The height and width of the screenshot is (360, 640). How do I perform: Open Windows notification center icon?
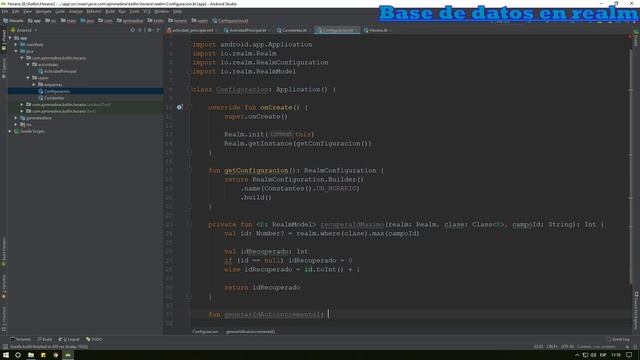[629, 355]
